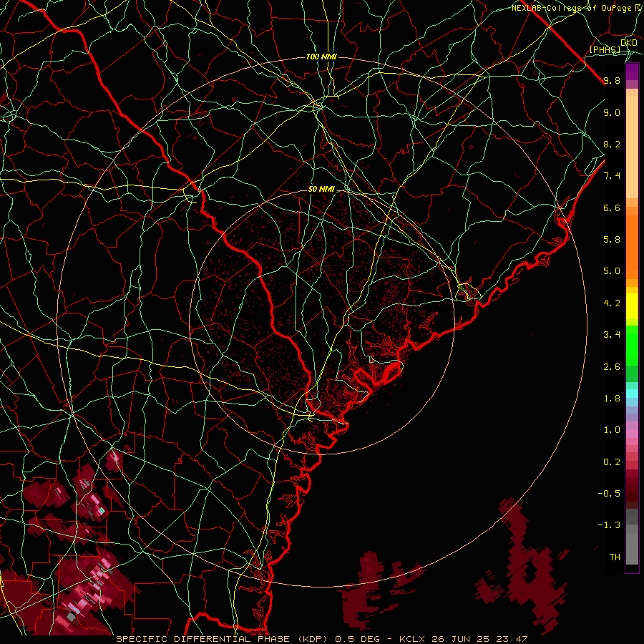The height and width of the screenshot is (644, 644).
Task: Click the "0.2" value on color scale
Action: coord(612,462)
